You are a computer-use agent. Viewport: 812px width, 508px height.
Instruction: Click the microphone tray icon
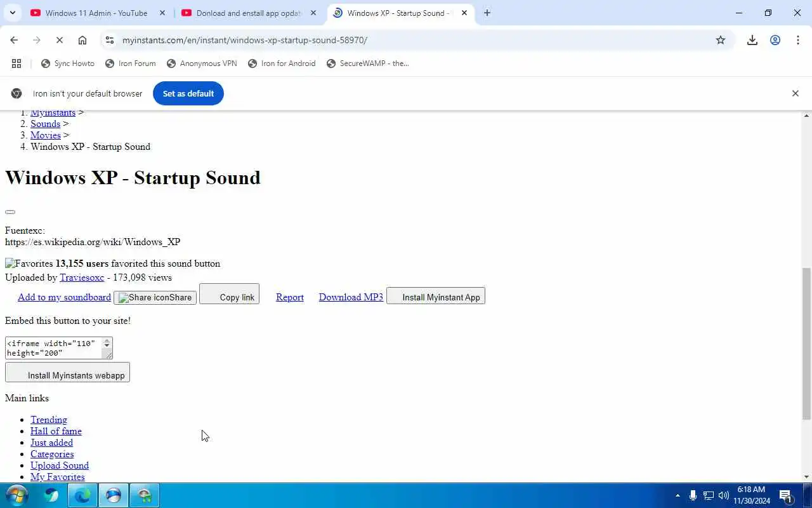pyautogui.click(x=693, y=495)
